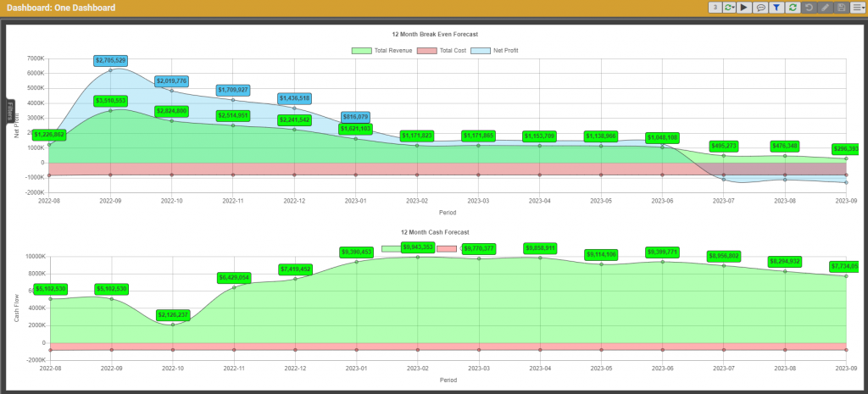Click the number 3 toolbar button
This screenshot has height=394, width=868.
click(x=716, y=8)
